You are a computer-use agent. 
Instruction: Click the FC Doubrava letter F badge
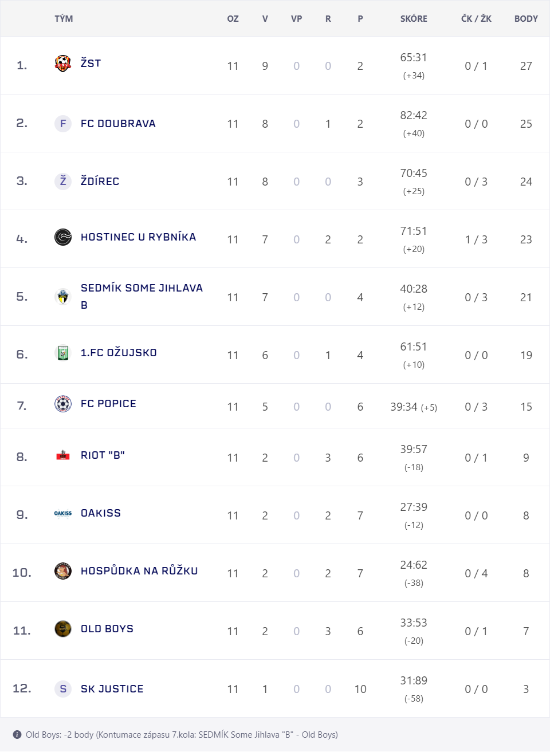pos(63,124)
